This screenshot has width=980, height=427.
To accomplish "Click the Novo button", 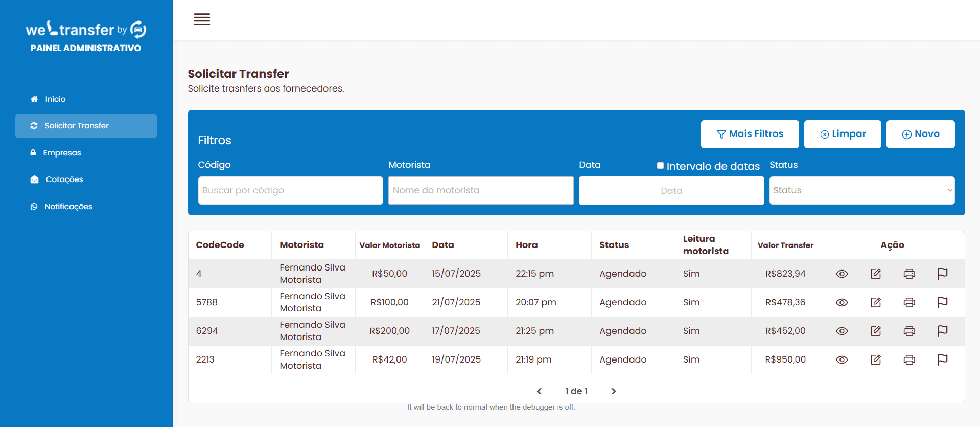I will (x=920, y=134).
